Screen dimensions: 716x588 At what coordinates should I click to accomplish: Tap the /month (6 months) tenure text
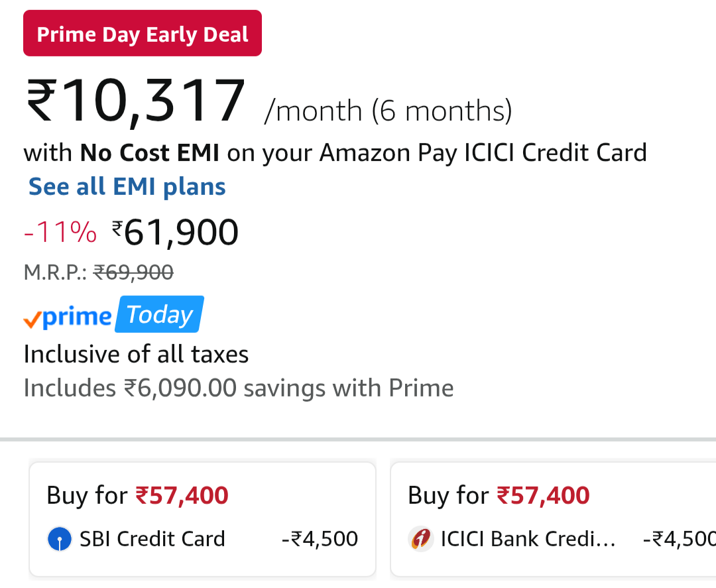tap(388, 111)
